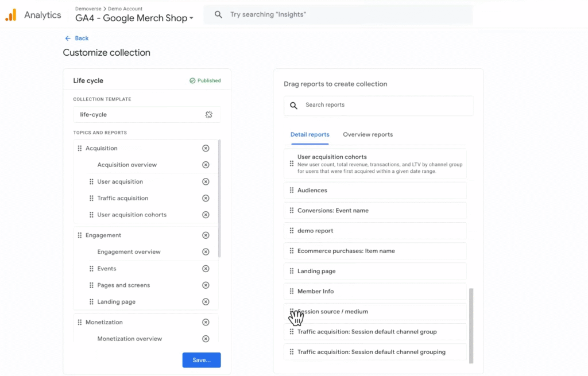The width and height of the screenshot is (588, 376).
Task: Click drag handle beside Events
Action: [x=91, y=269]
